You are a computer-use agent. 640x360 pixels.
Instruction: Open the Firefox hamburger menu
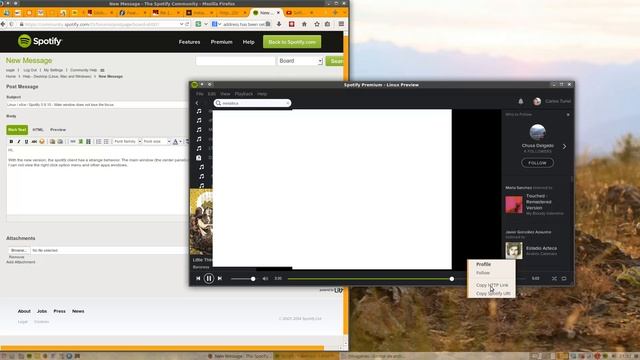341,24
